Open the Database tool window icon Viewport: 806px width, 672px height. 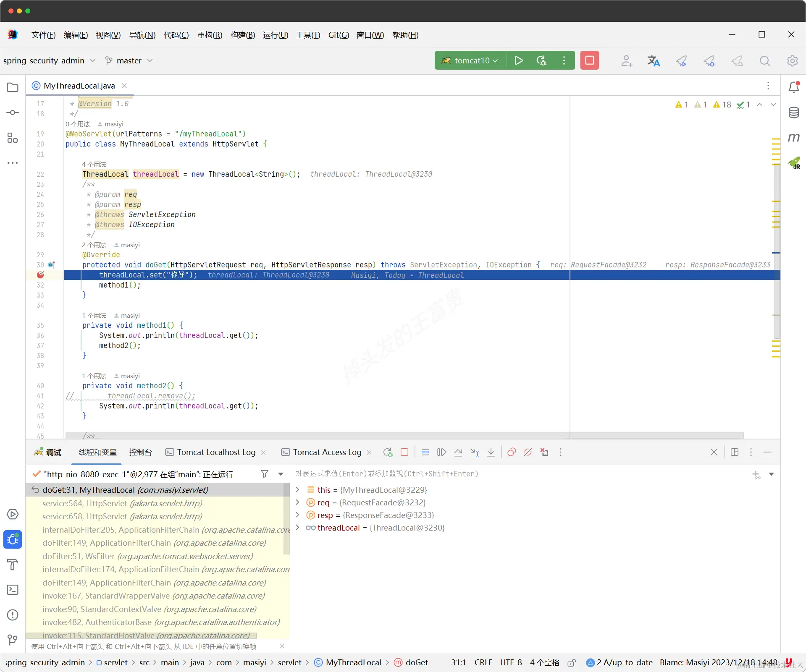pyautogui.click(x=793, y=112)
